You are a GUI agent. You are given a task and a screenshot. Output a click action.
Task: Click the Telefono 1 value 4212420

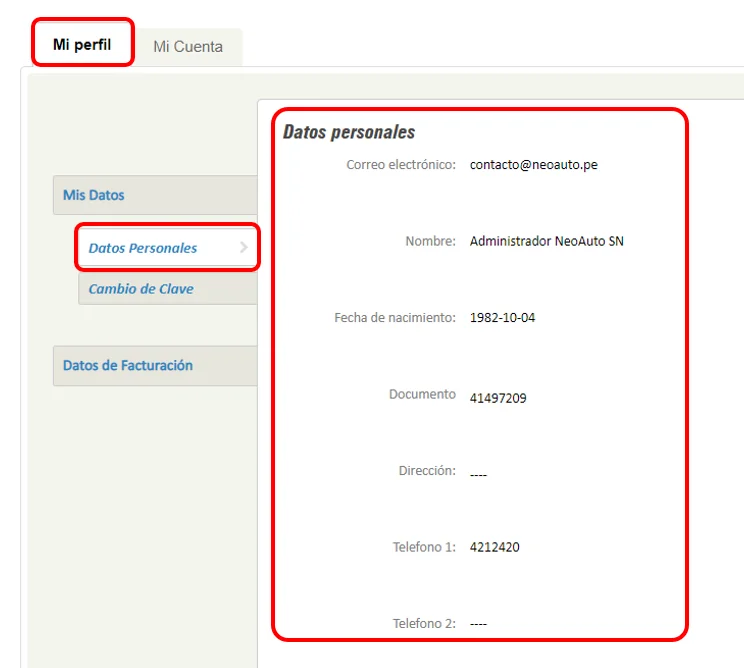point(494,547)
